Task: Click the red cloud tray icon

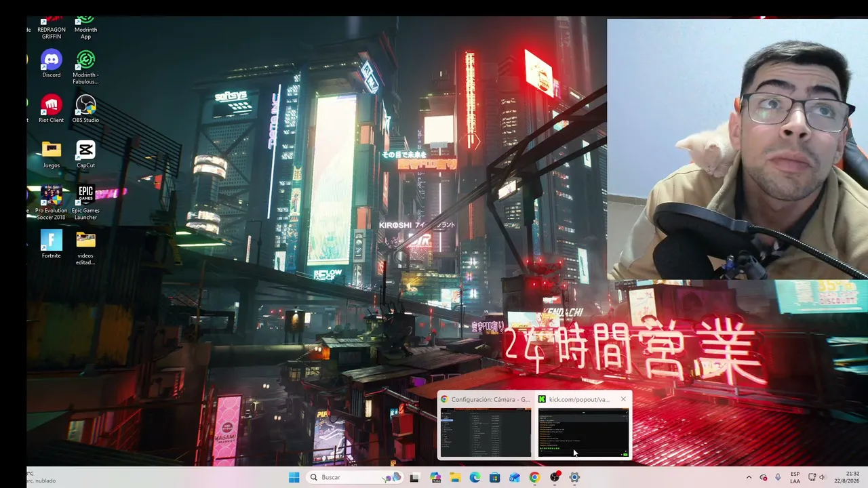Action: point(763,477)
